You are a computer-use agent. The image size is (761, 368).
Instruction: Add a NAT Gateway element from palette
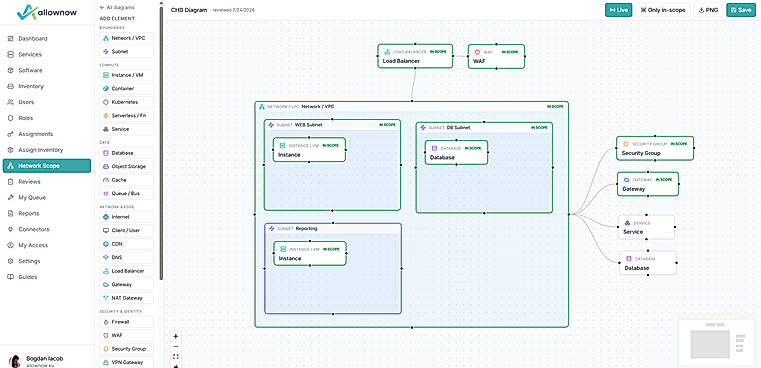coord(126,298)
